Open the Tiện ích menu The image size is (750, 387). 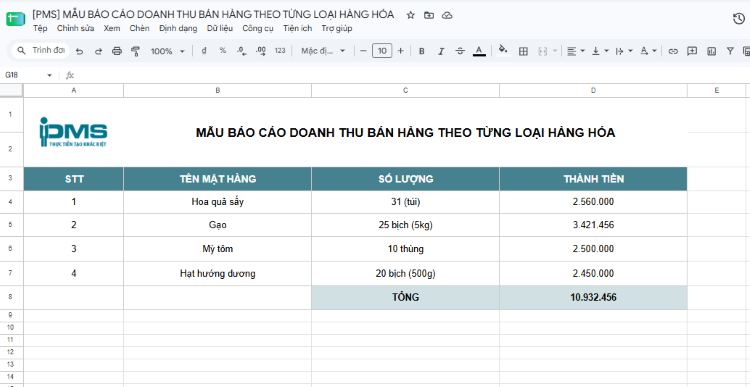(x=298, y=28)
